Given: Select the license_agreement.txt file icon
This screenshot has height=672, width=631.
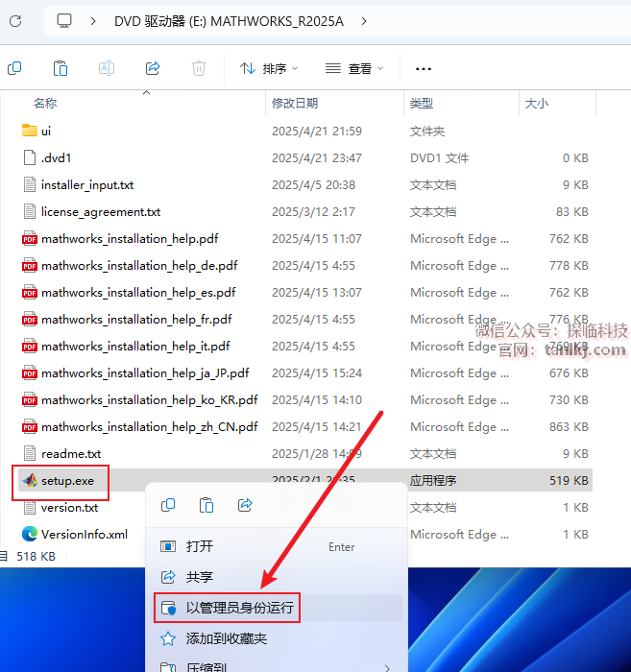Looking at the screenshot, I should click(x=30, y=211).
